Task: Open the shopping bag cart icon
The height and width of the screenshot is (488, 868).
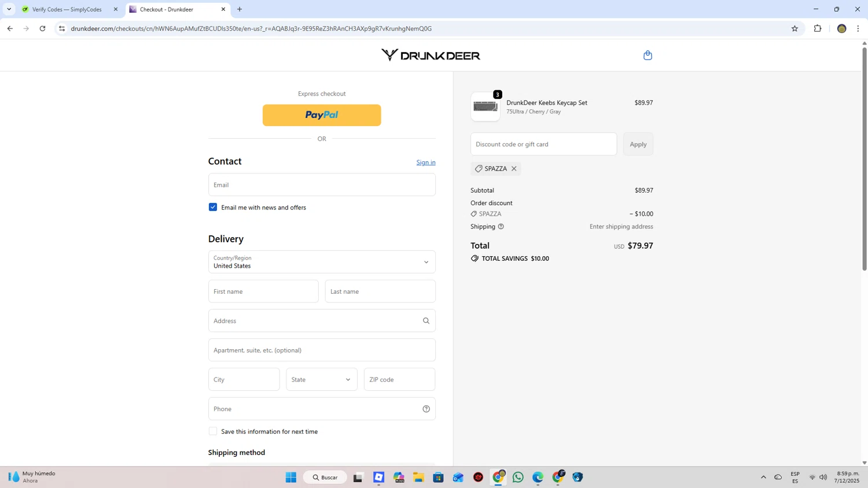Action: point(648,55)
